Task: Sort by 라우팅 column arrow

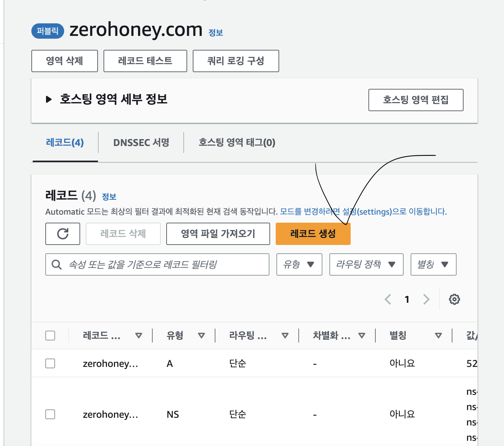Action: (285, 336)
